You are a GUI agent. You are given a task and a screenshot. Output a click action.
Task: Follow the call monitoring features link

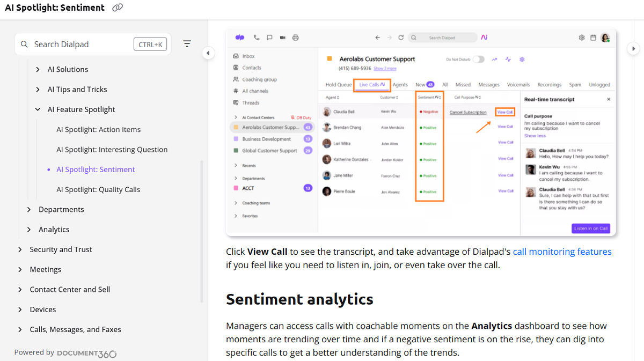pyautogui.click(x=562, y=252)
